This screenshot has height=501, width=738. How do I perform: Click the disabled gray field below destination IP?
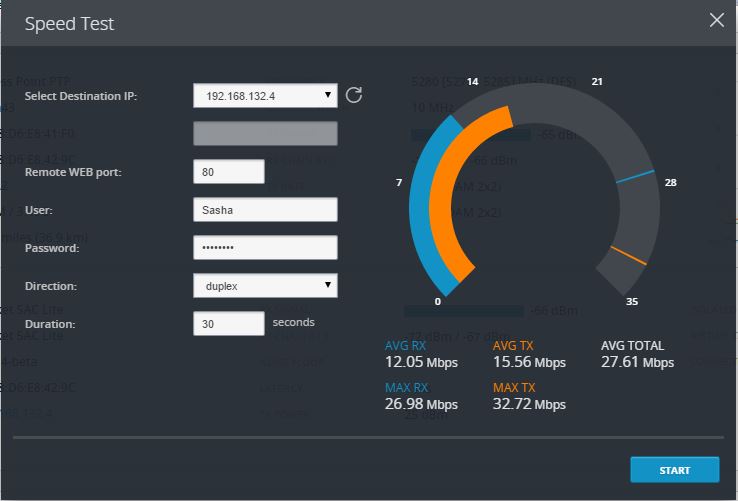click(x=265, y=133)
